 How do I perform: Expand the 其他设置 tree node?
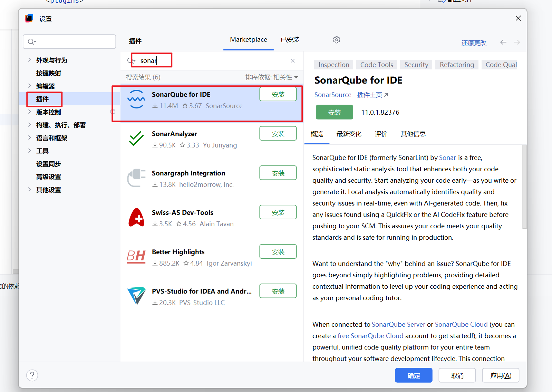coord(30,189)
